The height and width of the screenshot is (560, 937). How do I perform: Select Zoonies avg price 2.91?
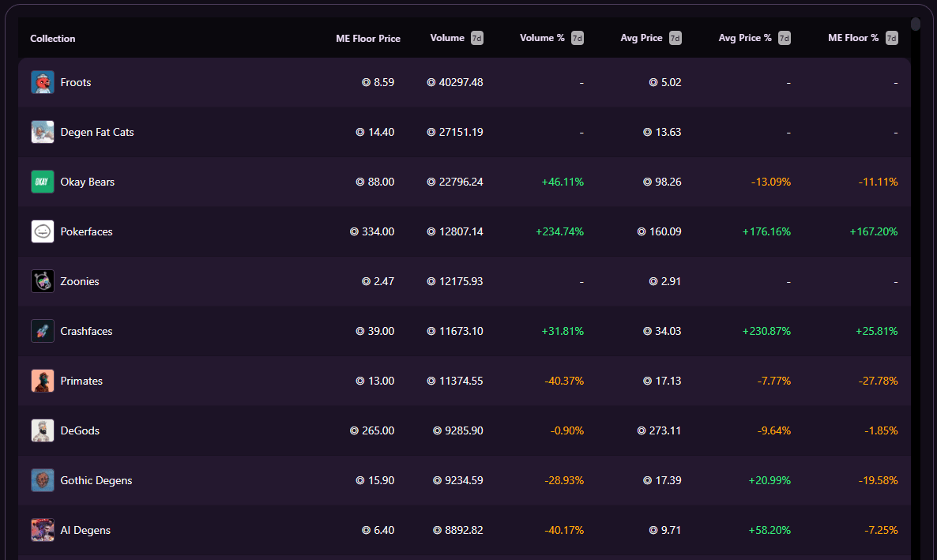click(665, 281)
